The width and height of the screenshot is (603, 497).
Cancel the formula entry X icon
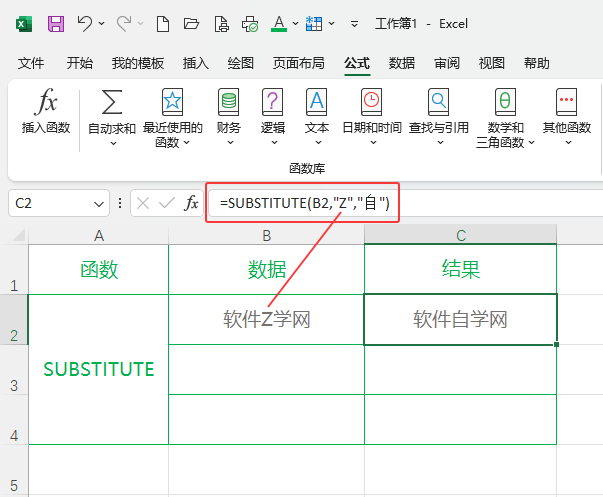click(143, 203)
